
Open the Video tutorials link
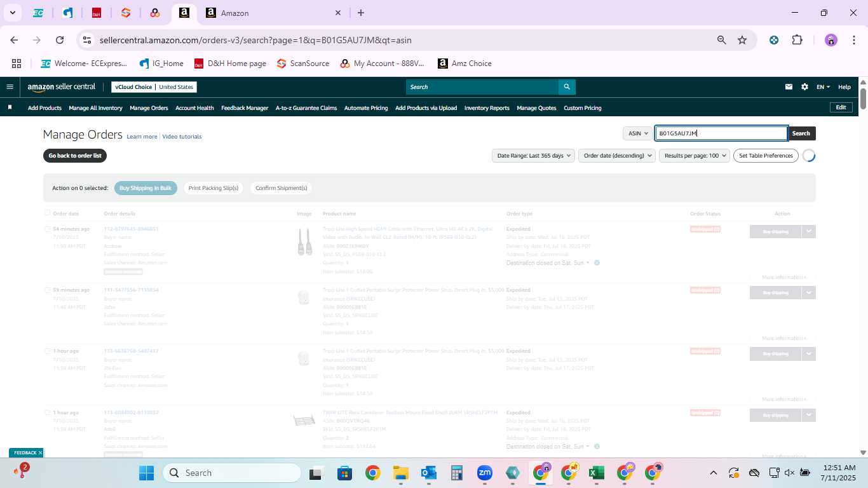coord(182,137)
